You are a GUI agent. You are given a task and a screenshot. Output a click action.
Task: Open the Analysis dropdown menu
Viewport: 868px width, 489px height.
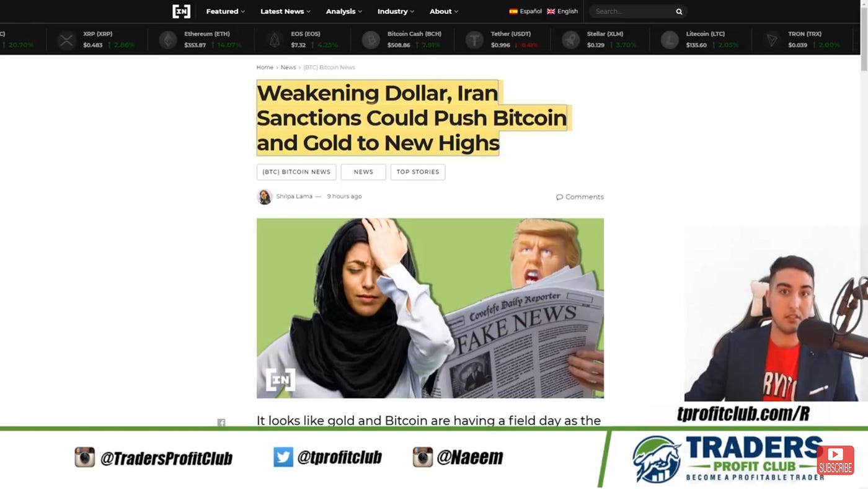point(344,11)
